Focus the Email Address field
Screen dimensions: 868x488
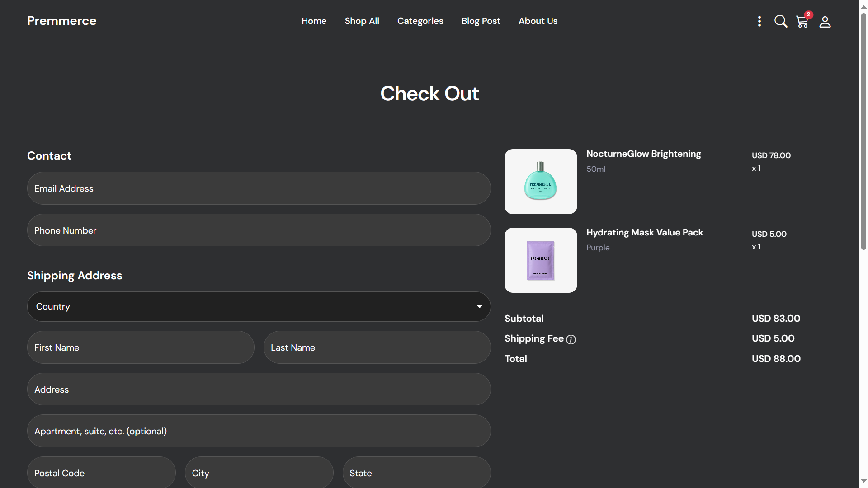coord(259,188)
